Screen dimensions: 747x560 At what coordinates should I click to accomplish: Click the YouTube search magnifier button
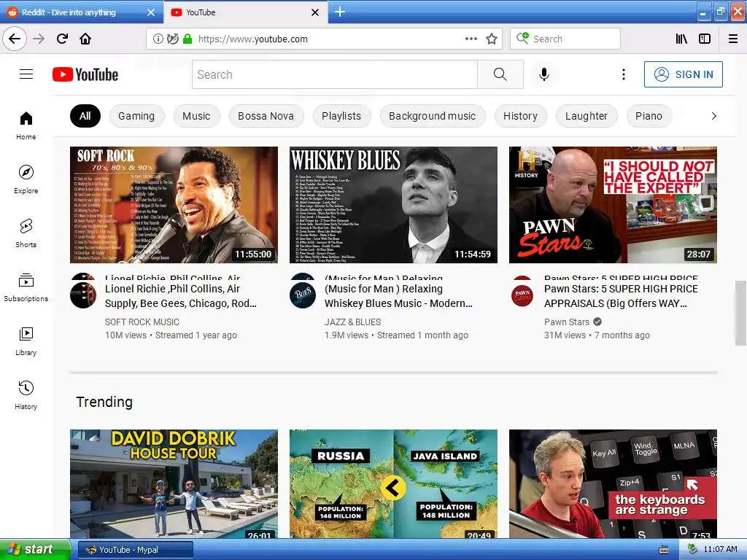[x=500, y=74]
